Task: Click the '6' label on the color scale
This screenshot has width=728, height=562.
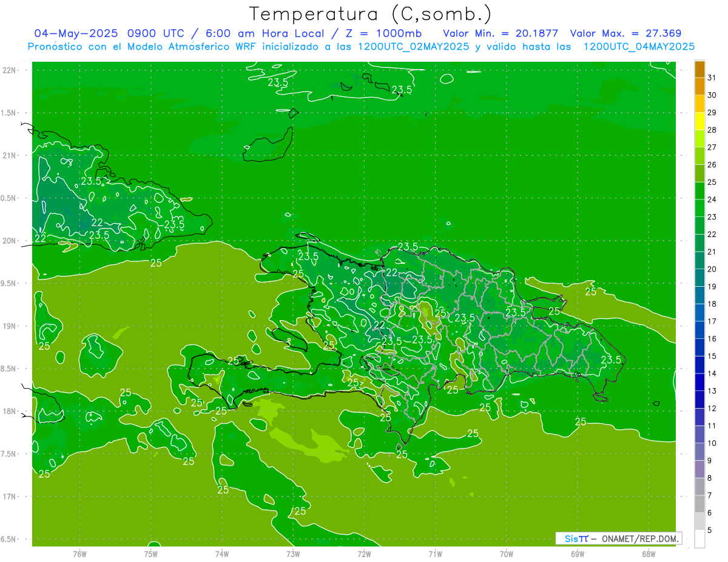Action: pyautogui.click(x=710, y=513)
